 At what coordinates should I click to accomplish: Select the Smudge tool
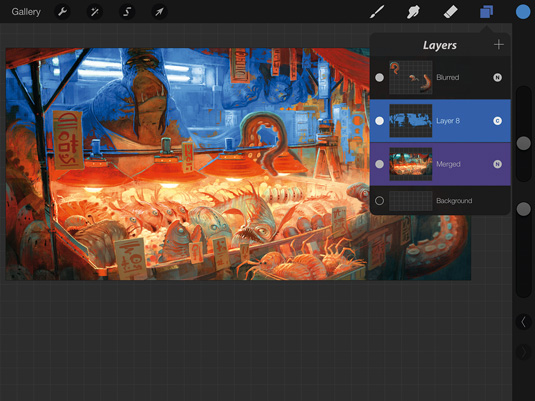[413, 12]
